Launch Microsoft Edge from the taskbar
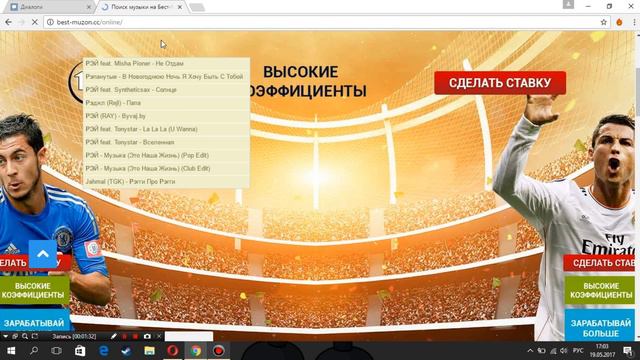This screenshot has width=640, height=360. pos(104,351)
